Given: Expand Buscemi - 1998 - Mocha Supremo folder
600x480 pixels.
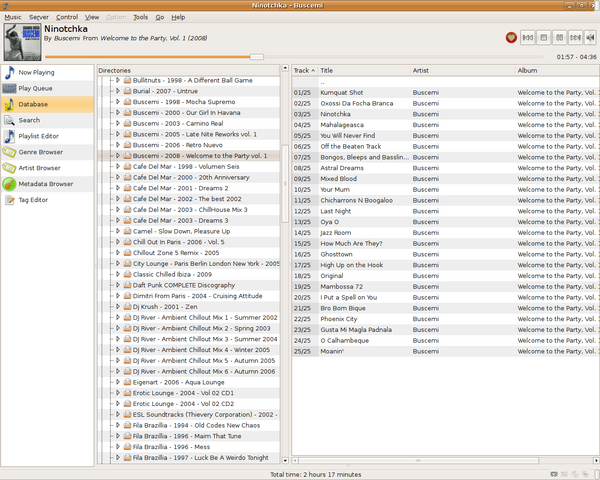Looking at the screenshot, I should pos(118,102).
